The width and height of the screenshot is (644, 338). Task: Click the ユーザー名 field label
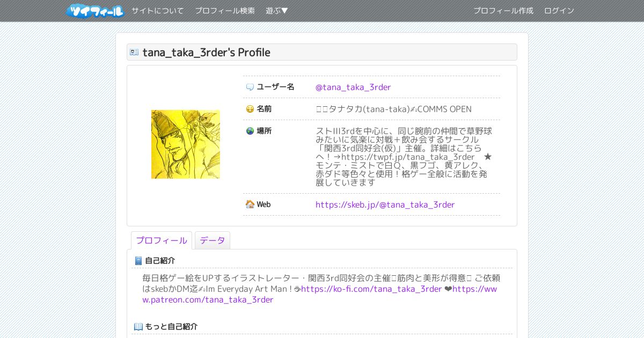(275, 87)
